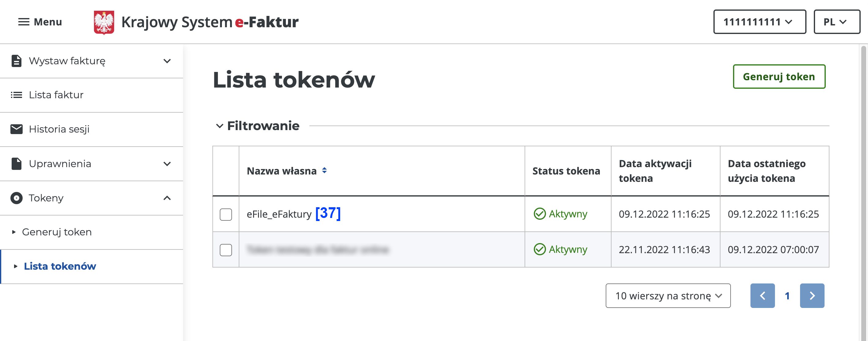Click the green Generuj token button
Image resolution: width=868 pixels, height=341 pixels.
click(779, 77)
